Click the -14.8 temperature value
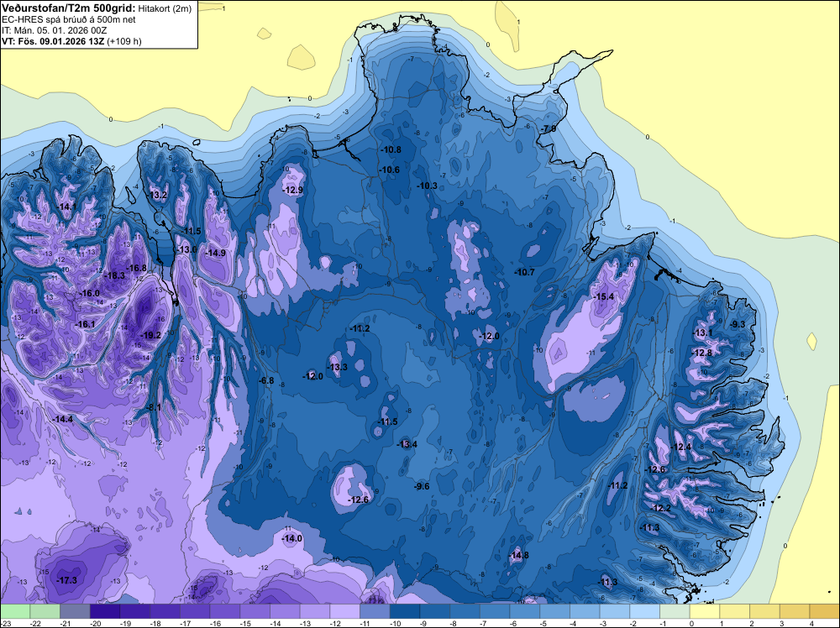 pyautogui.click(x=518, y=555)
